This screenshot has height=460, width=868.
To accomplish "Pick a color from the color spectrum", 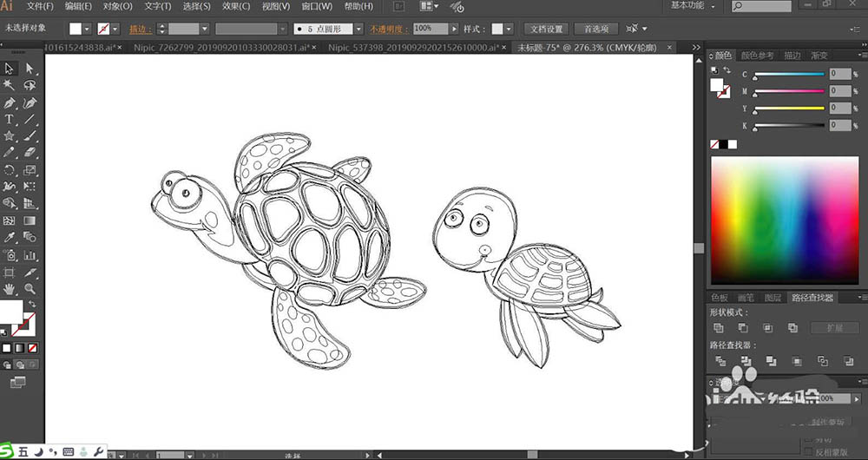I will [x=785, y=220].
